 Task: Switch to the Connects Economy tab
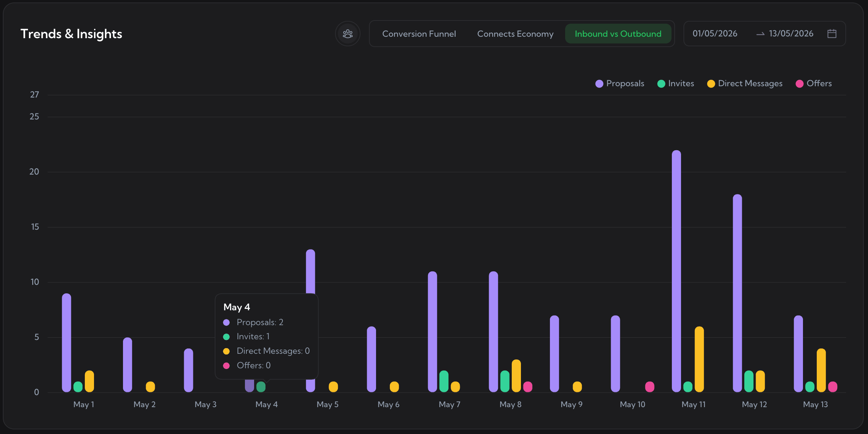515,34
